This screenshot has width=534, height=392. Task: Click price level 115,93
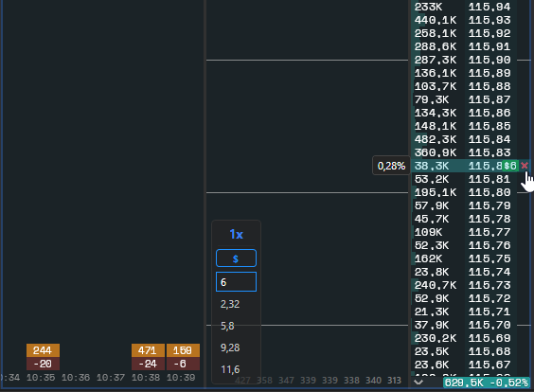489,20
